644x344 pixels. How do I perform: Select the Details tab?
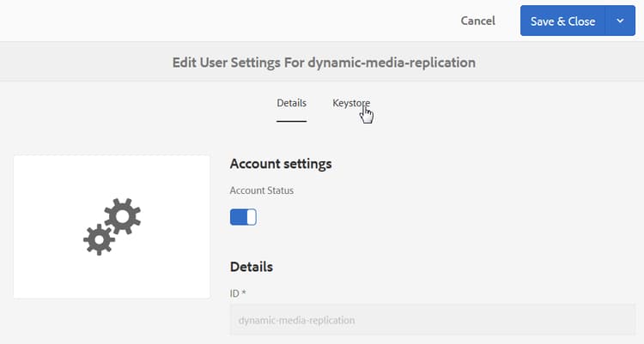[291, 103]
